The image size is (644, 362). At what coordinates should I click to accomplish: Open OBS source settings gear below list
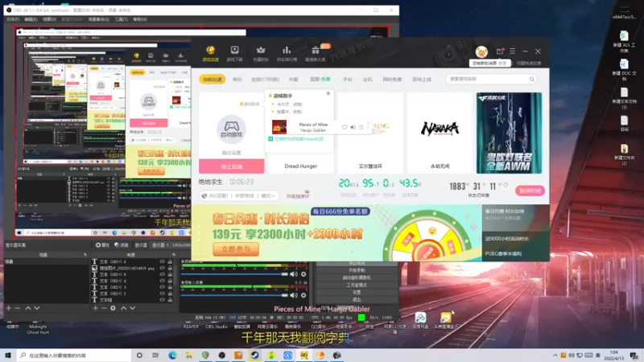(x=113, y=308)
